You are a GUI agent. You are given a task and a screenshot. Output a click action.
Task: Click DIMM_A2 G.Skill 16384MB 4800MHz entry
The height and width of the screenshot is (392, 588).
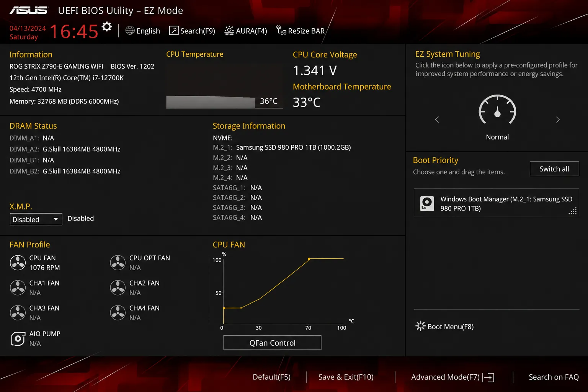click(x=65, y=149)
